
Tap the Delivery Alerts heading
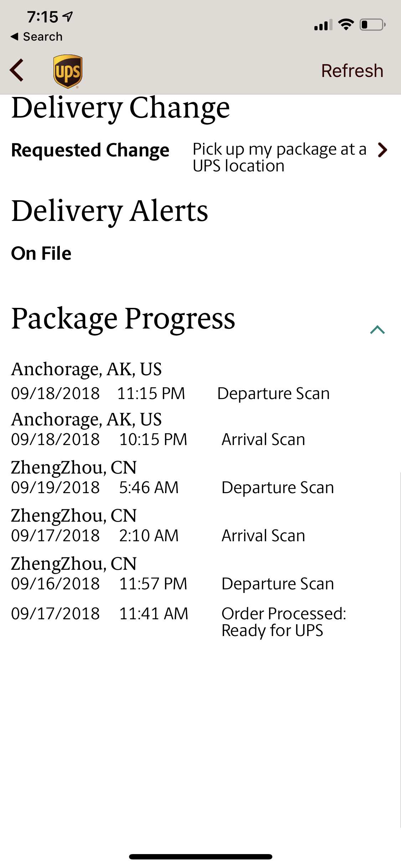[109, 211]
